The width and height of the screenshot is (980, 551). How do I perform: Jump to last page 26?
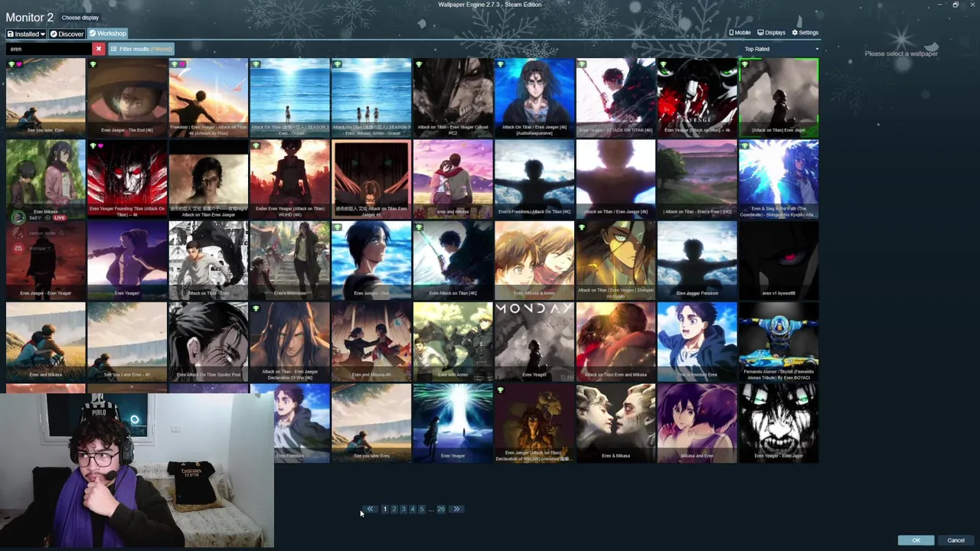pos(441,509)
